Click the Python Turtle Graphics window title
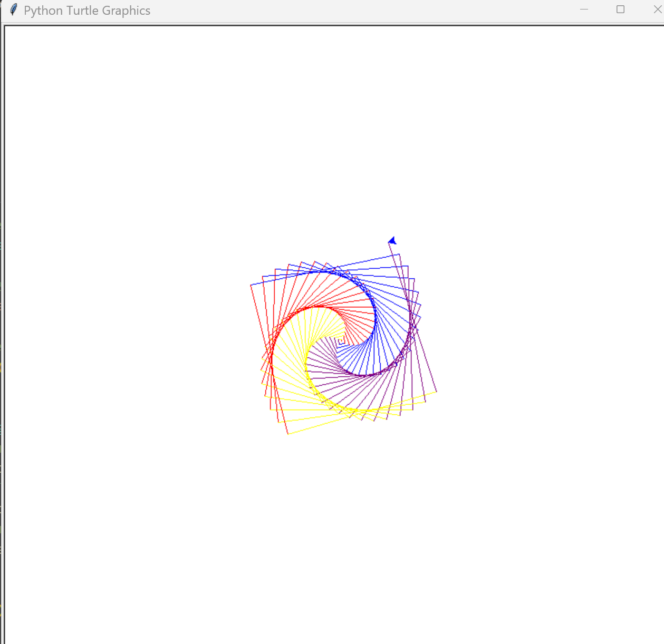The width and height of the screenshot is (664, 644). click(x=87, y=11)
